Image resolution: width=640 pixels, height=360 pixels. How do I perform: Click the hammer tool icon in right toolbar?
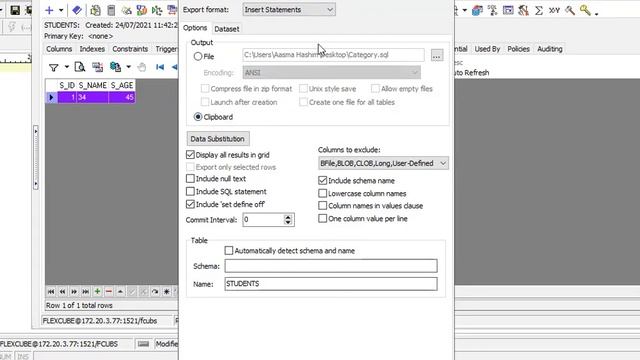point(570,10)
